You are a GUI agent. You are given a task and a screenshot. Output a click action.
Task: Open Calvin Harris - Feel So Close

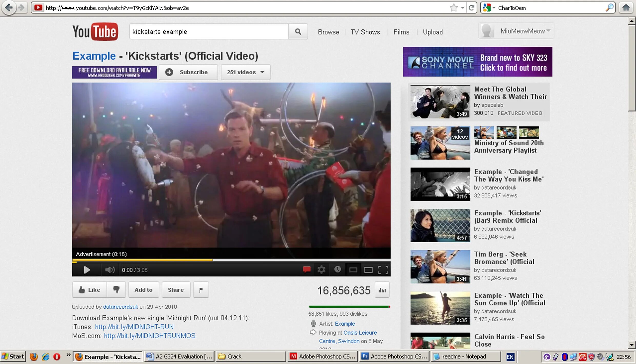(509, 340)
